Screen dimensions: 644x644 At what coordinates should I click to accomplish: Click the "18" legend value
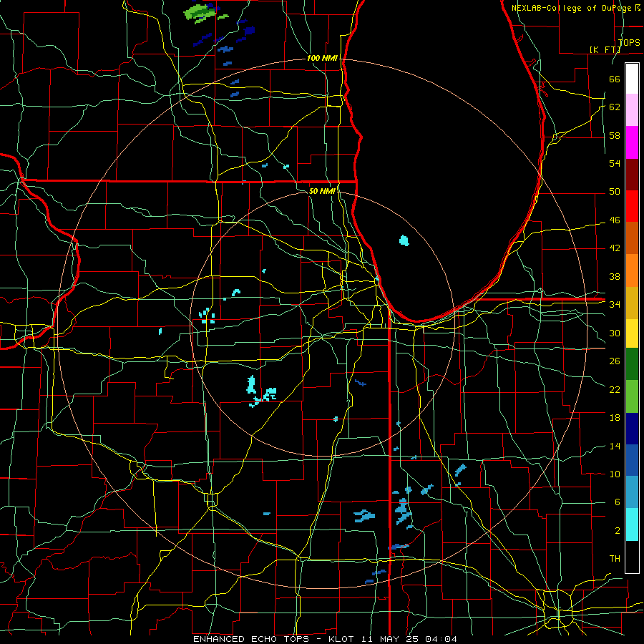click(615, 418)
